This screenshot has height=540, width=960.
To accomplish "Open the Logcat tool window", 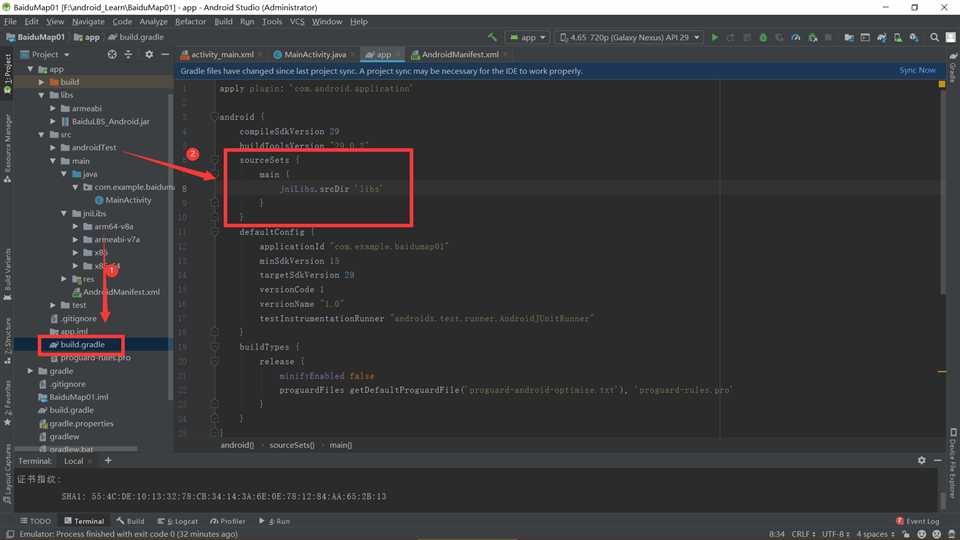I will pos(178,521).
